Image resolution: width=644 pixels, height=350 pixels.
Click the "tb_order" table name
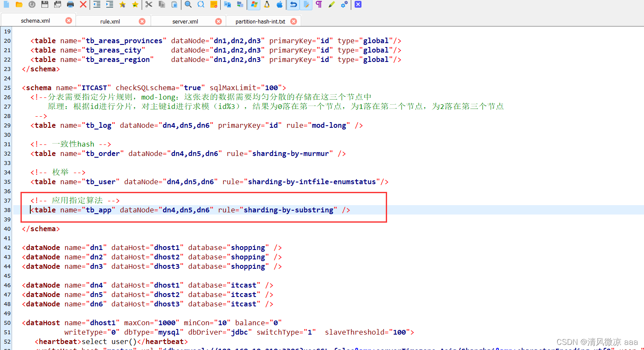click(103, 153)
